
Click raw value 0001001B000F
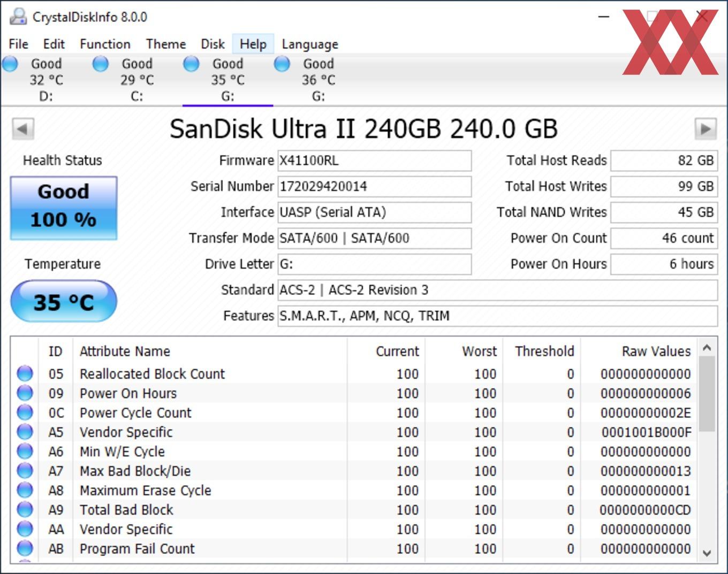coord(646,432)
